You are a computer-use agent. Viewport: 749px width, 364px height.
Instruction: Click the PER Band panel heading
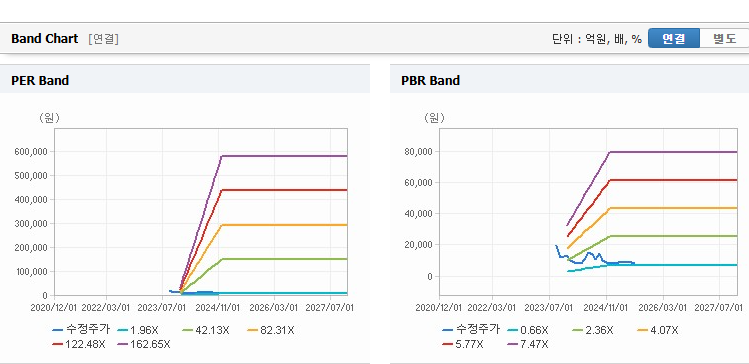point(40,81)
